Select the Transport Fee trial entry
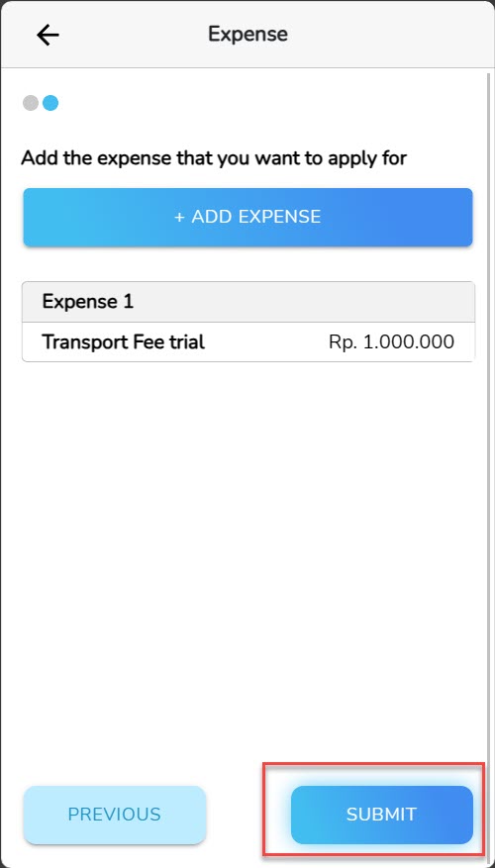The width and height of the screenshot is (495, 868). (x=248, y=342)
